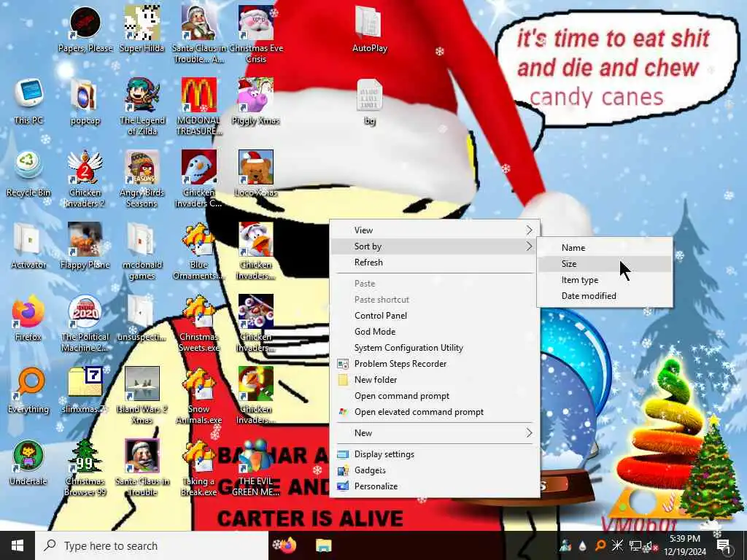This screenshot has height=560, width=747.
Task: Click the taskbar search box
Action: (x=152, y=545)
